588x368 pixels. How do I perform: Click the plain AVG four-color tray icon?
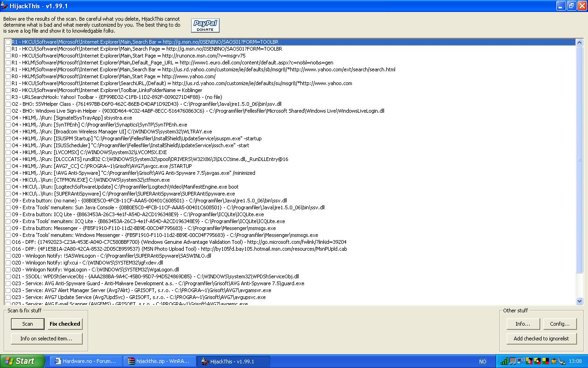(x=546, y=361)
